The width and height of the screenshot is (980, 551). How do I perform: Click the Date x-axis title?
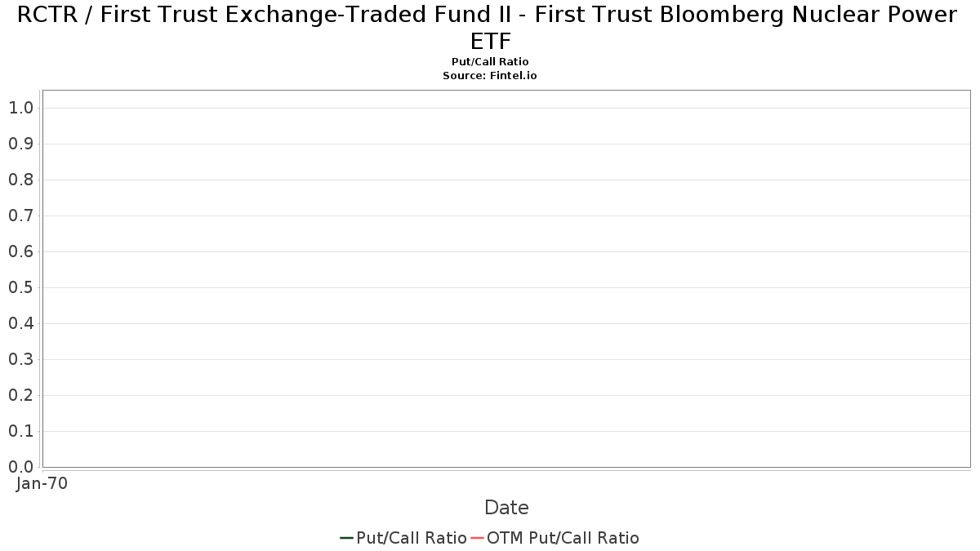(506, 508)
